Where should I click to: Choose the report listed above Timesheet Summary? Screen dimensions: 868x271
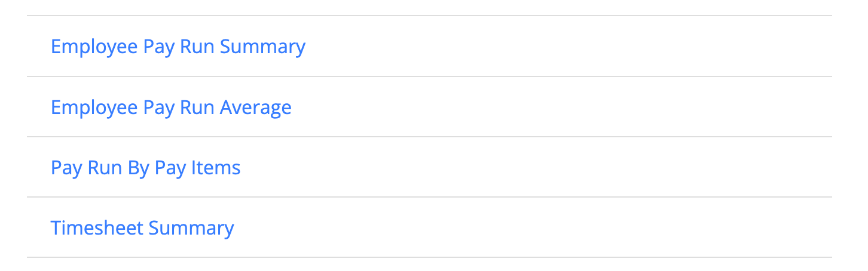pyautogui.click(x=145, y=168)
